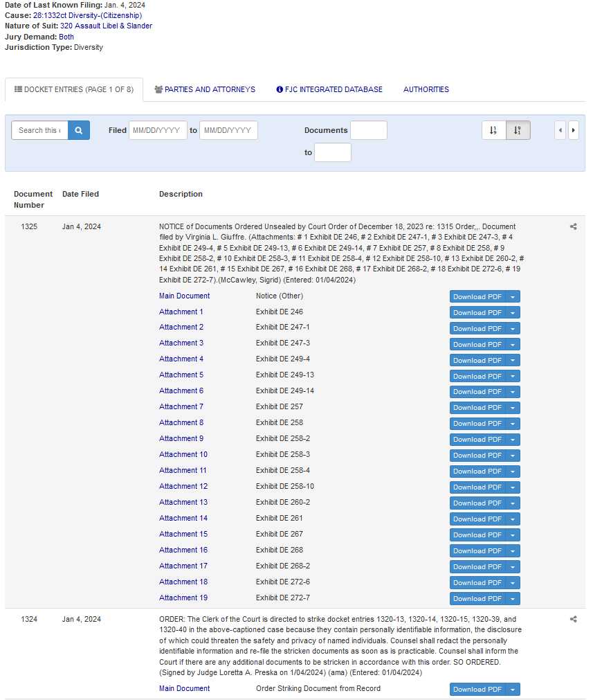This screenshot has width=593, height=700.
Task: Download PDF for Exhibit DE 246
Action: pyautogui.click(x=477, y=312)
